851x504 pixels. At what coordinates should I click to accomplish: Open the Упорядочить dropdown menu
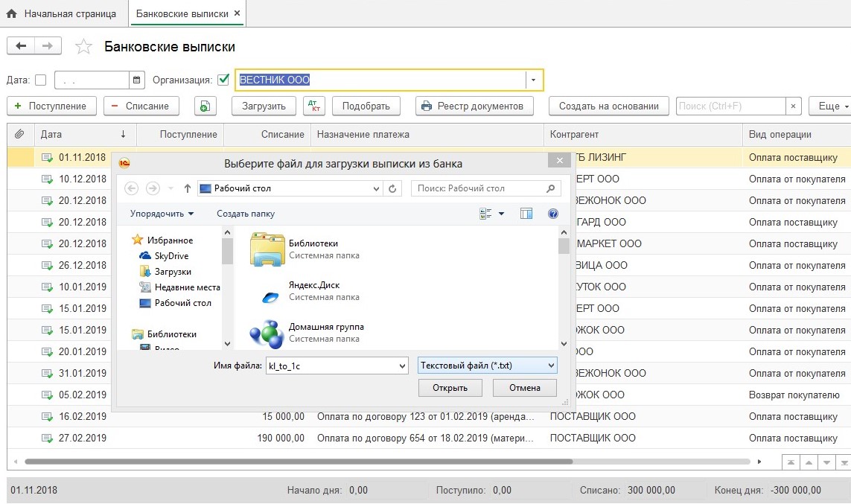click(x=162, y=214)
